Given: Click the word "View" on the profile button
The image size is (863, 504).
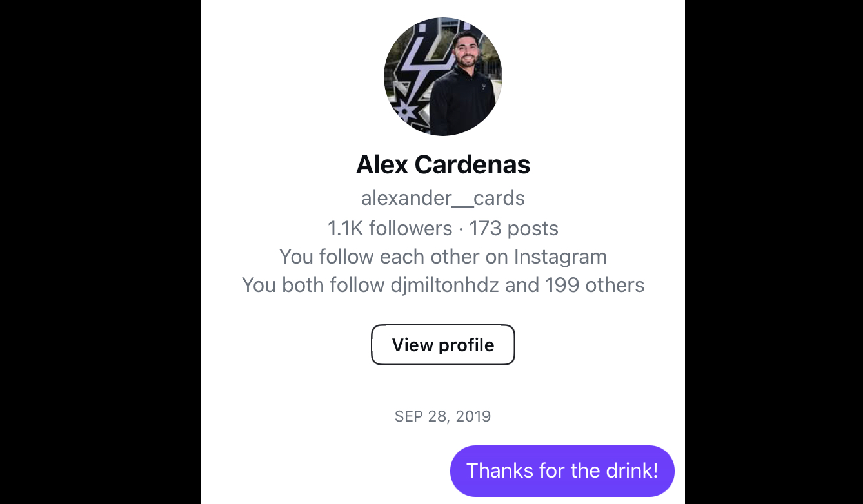Looking at the screenshot, I should (x=412, y=345).
